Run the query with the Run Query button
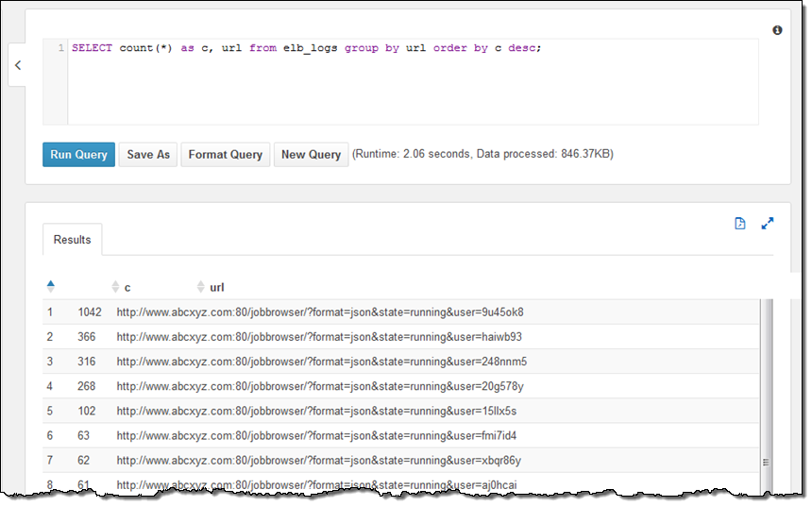Screen dimensions: 812x506 click(78, 155)
